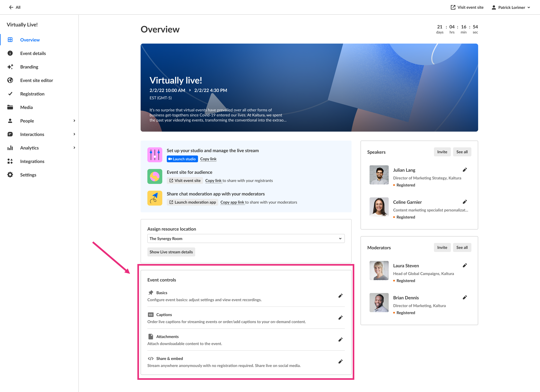Open Branding from the sidebar
This screenshot has height=392, width=540.
coord(29,67)
